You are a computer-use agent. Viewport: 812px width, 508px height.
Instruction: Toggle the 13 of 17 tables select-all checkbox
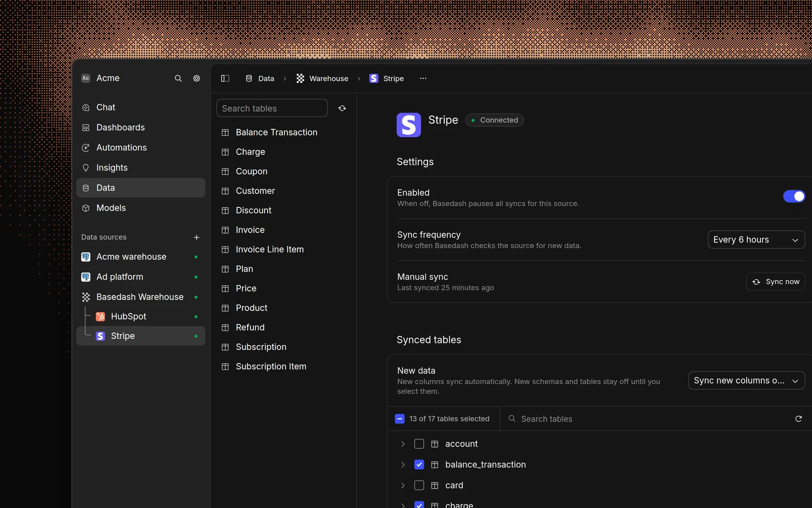pyautogui.click(x=400, y=419)
